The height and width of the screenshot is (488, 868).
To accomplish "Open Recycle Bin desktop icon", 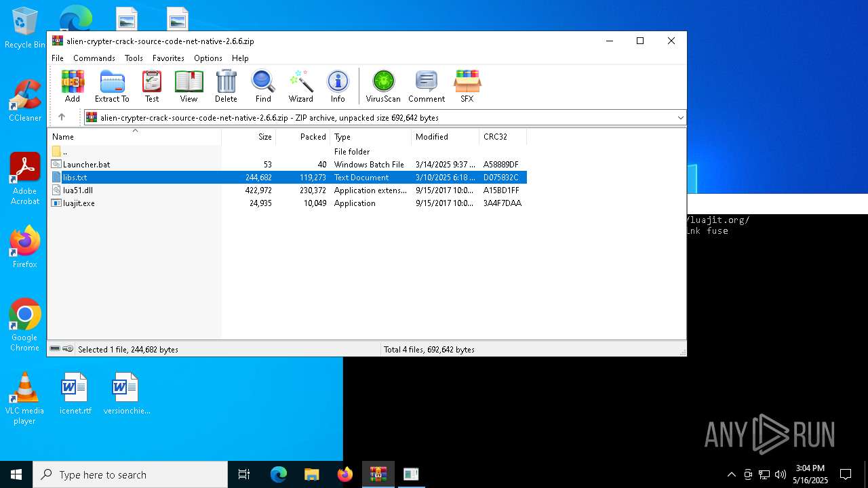I will pyautogui.click(x=25, y=28).
